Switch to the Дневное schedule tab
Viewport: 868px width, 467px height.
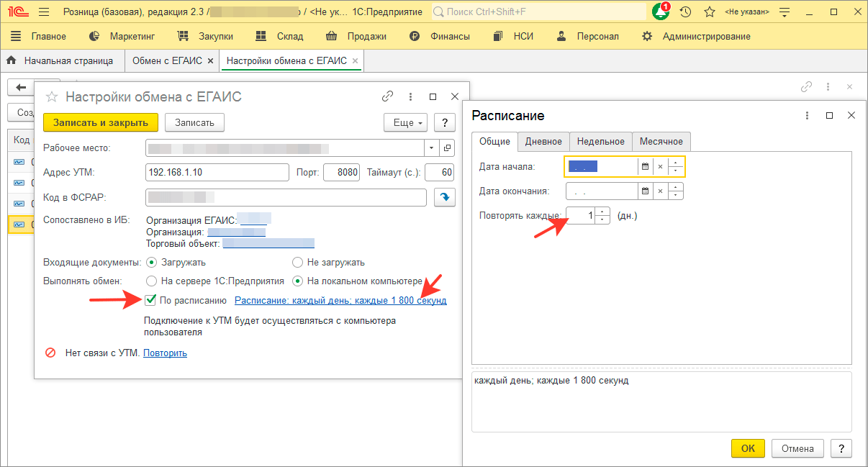[543, 142]
